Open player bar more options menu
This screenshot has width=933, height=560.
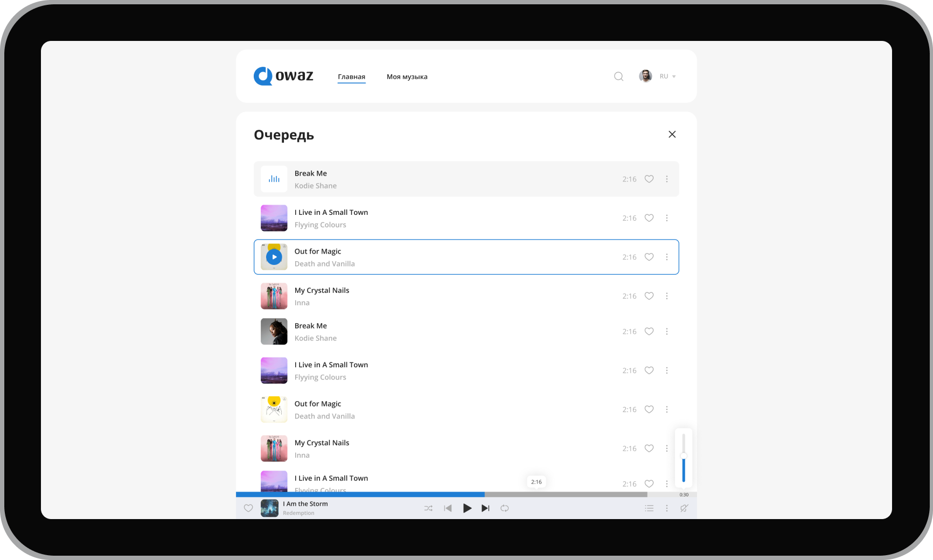[x=667, y=508]
